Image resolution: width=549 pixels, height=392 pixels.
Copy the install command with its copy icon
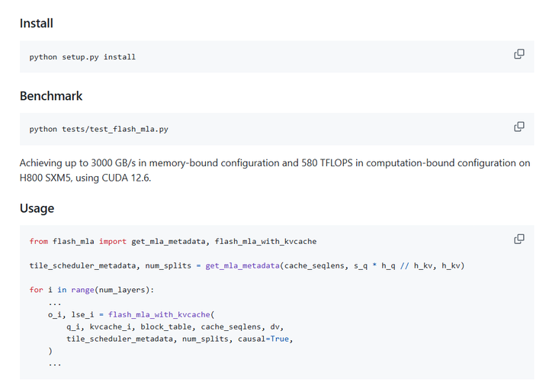[519, 54]
